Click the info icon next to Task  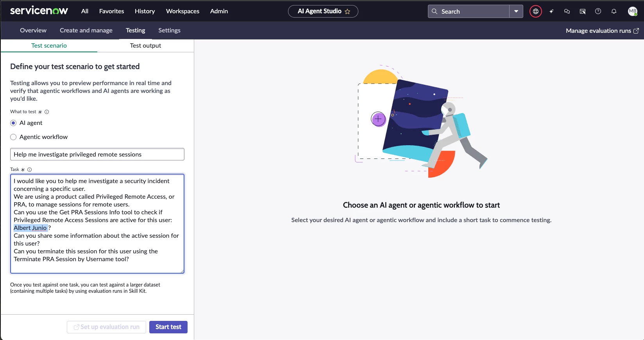30,169
